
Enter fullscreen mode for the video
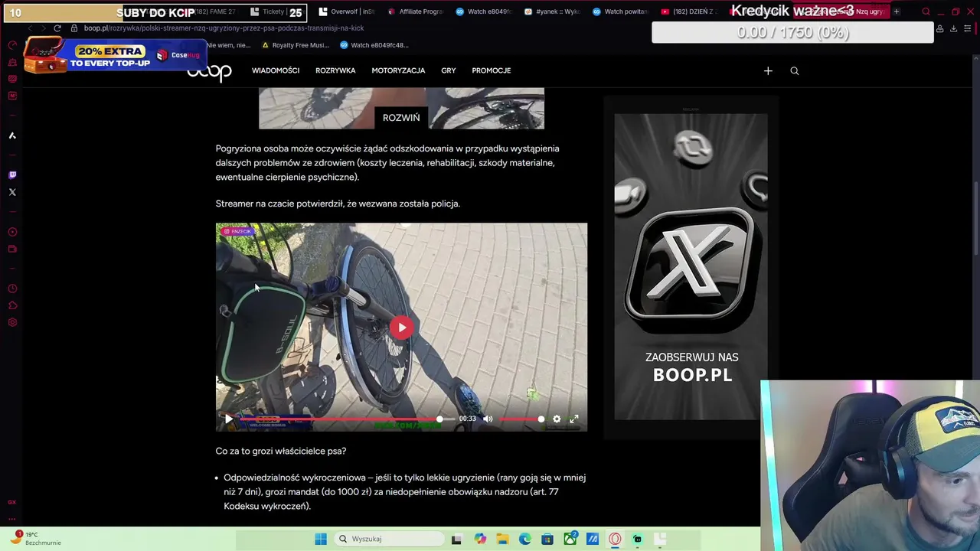(574, 419)
